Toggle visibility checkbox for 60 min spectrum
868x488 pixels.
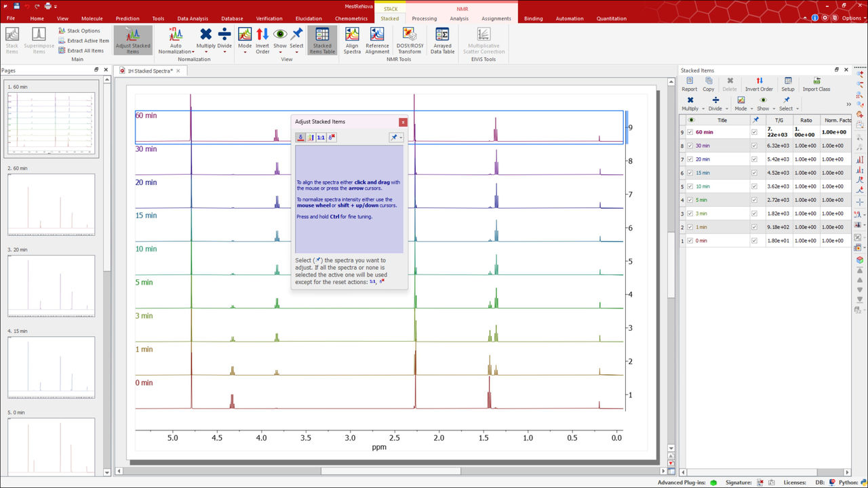(690, 132)
